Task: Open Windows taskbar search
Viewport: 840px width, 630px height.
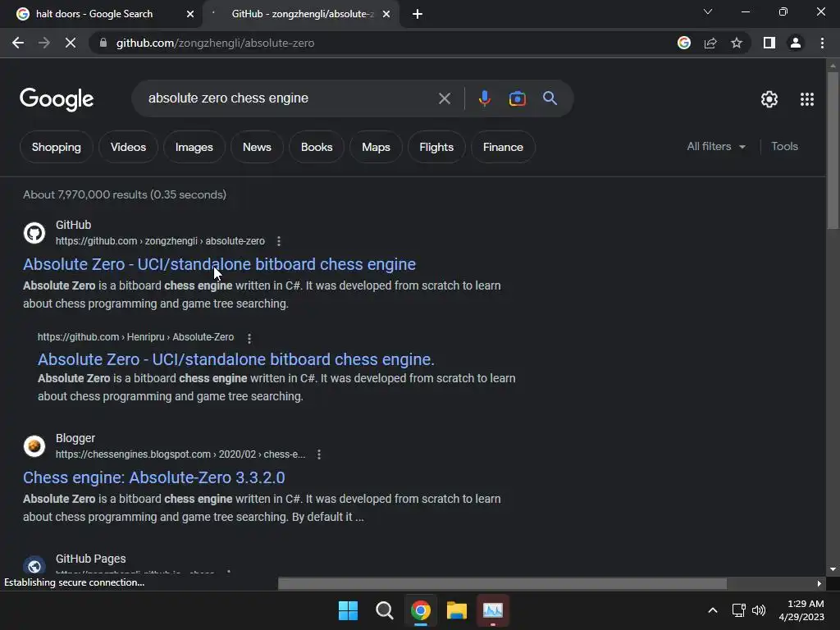Action: tap(384, 610)
